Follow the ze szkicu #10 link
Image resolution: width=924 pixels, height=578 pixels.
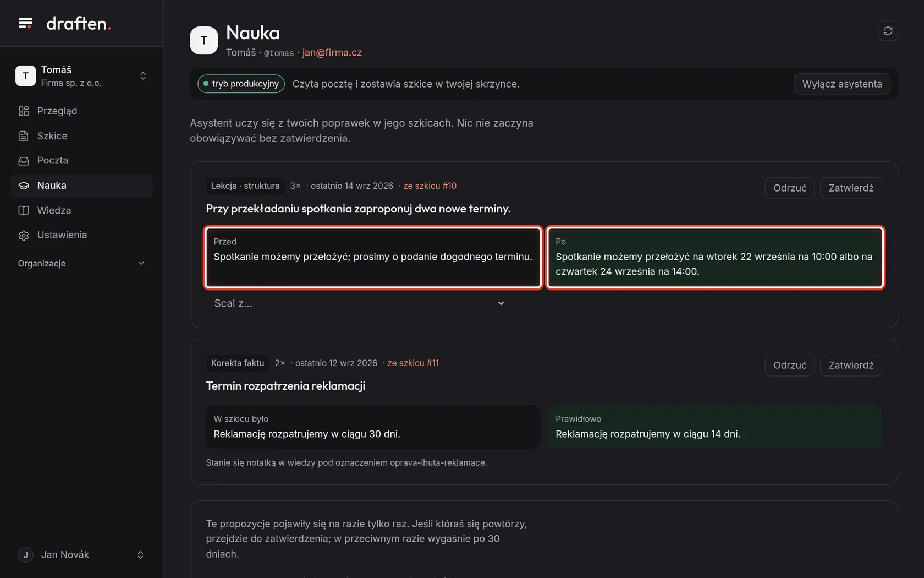(430, 186)
